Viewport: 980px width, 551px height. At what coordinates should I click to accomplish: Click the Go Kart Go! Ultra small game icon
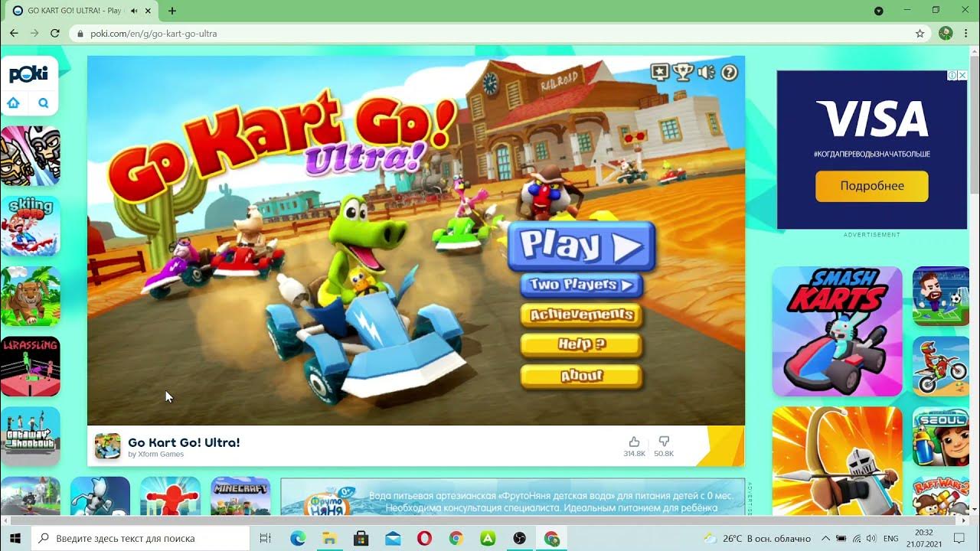[107, 445]
